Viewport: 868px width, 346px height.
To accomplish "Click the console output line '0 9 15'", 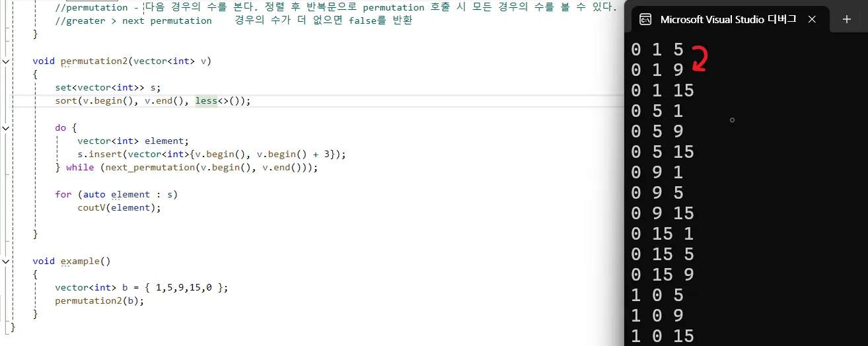I will point(663,213).
